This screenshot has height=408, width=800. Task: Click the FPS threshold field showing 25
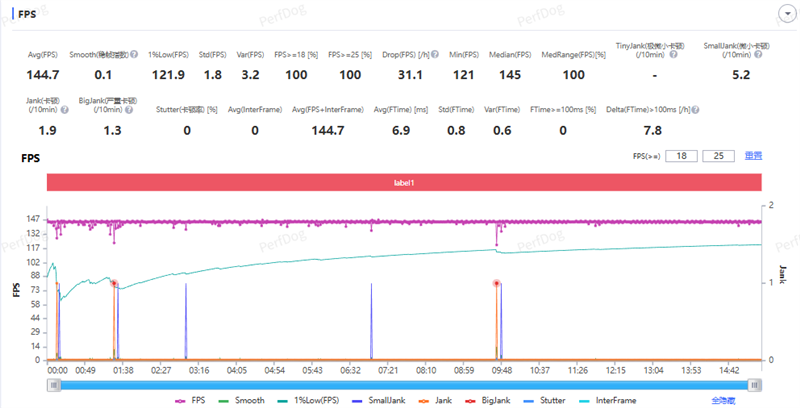[718, 156]
